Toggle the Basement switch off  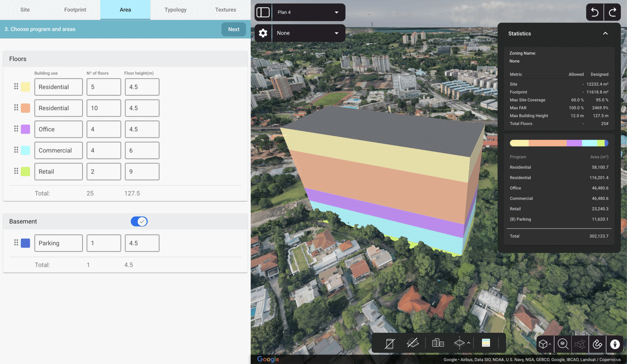click(x=139, y=221)
